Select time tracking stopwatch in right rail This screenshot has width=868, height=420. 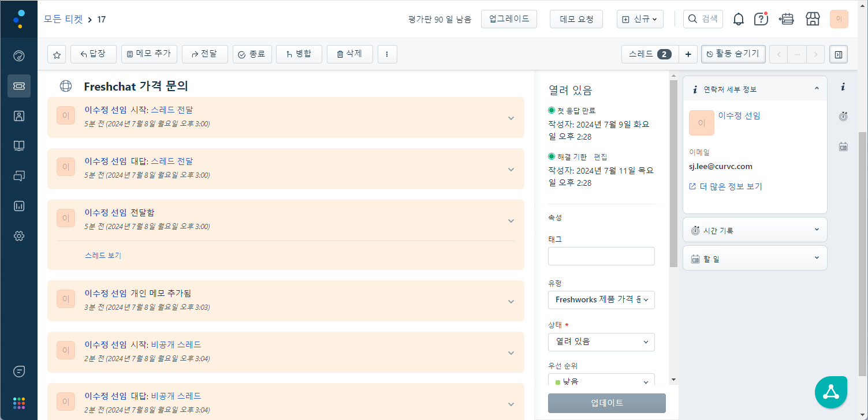tap(843, 117)
